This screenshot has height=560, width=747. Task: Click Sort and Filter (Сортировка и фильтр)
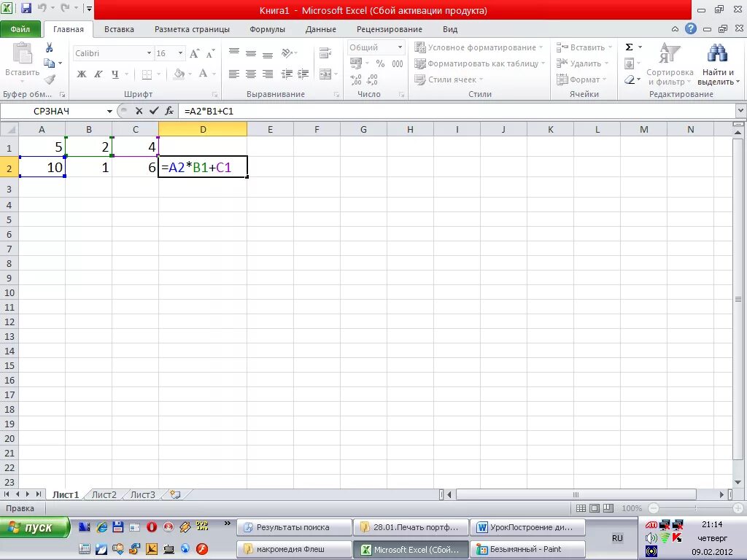[670, 64]
